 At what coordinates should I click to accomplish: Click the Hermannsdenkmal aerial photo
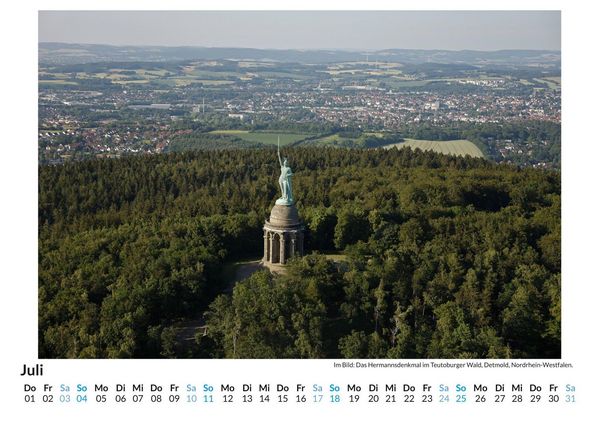[300, 184]
